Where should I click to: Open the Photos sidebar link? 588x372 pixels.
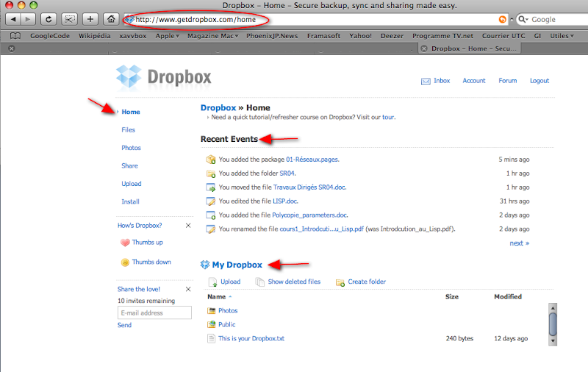(x=131, y=148)
